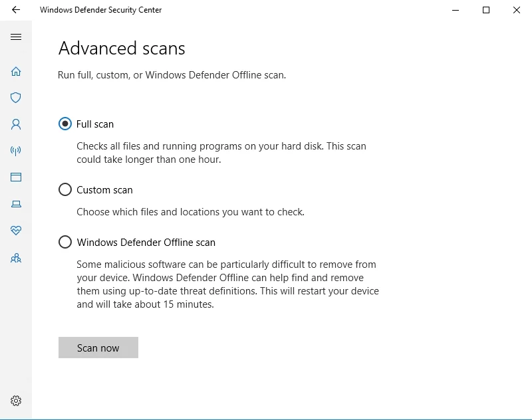Open Device security laptop icon
Screen dimensions: 532x420
[x=16, y=204]
